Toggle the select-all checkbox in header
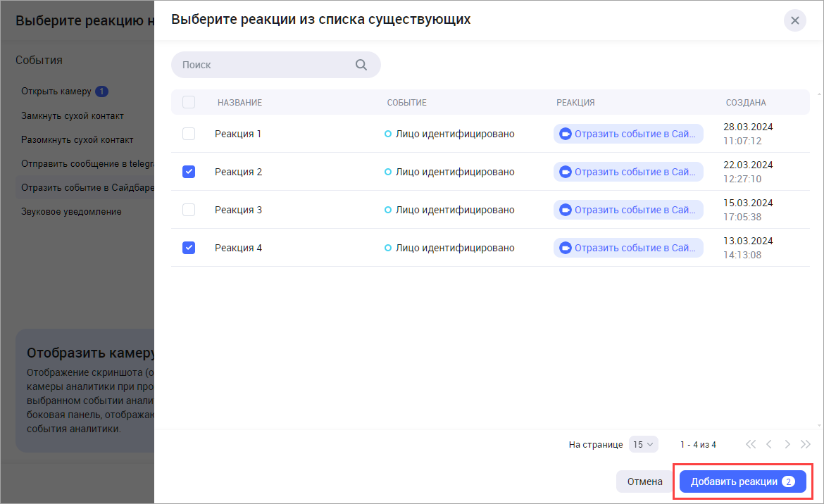 click(x=189, y=102)
